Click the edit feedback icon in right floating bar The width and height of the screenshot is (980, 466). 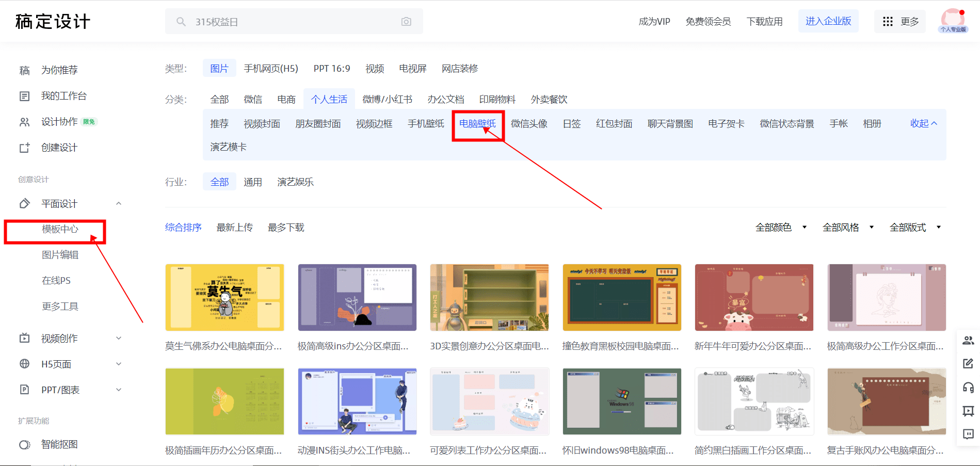point(968,364)
